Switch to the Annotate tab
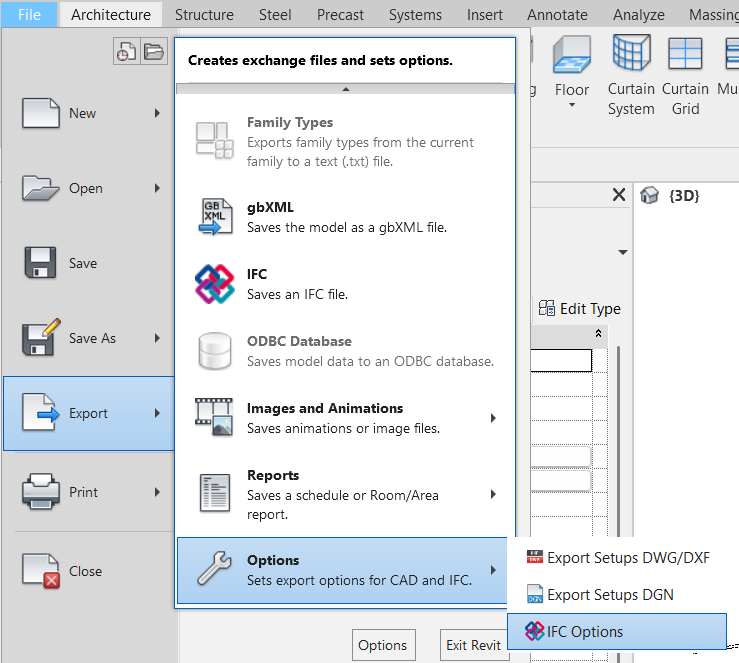 (x=557, y=15)
